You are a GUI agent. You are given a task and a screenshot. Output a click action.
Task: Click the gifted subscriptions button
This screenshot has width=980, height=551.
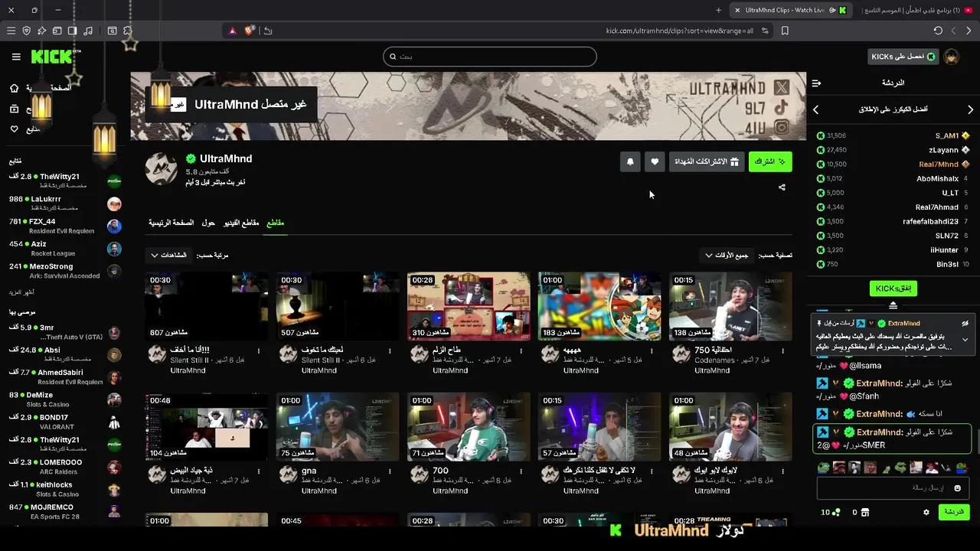707,161
